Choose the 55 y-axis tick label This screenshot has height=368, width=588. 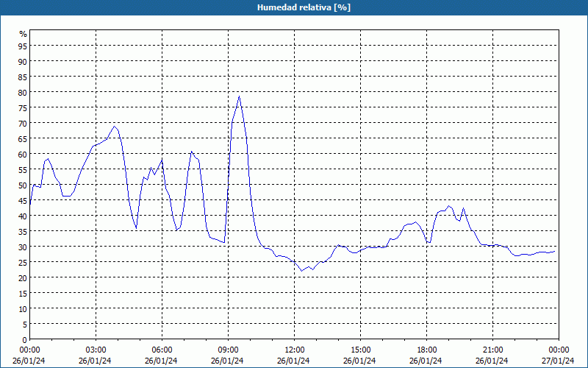[x=23, y=169]
